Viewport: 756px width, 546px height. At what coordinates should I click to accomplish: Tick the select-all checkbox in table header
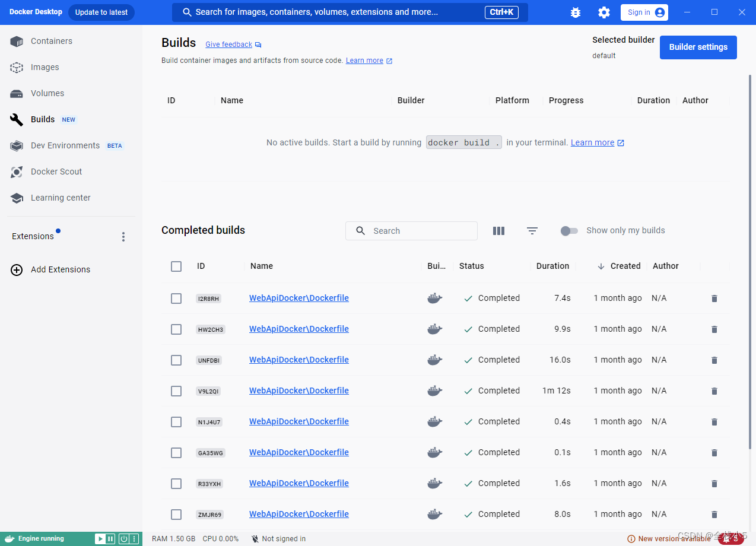[x=176, y=266]
